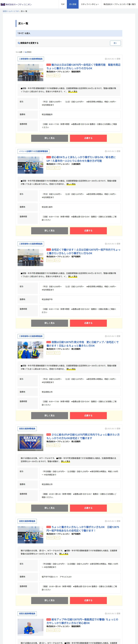
Task: Follow 採用ホームページ TOP breadcrumb link
Action: click(x=11, y=11)
